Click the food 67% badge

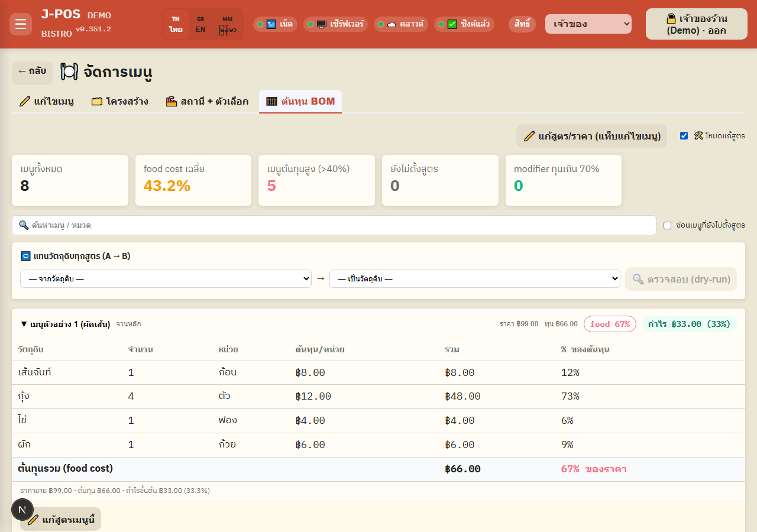(610, 324)
